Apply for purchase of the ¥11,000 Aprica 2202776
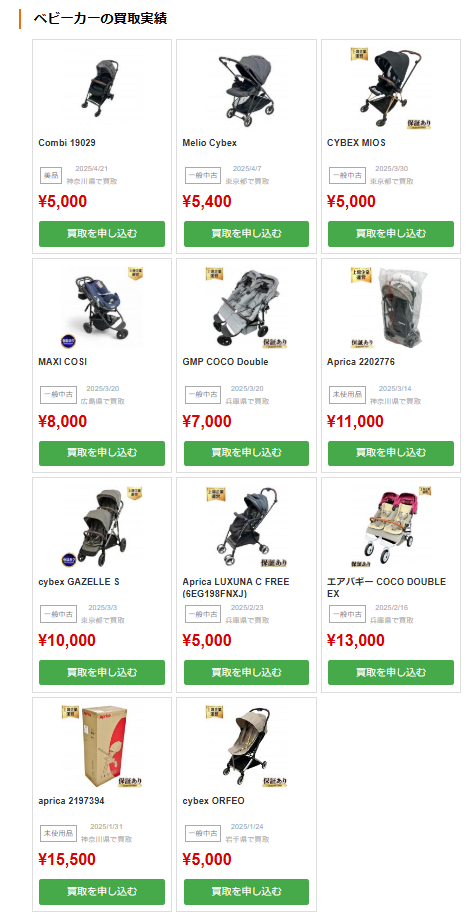 (x=390, y=453)
